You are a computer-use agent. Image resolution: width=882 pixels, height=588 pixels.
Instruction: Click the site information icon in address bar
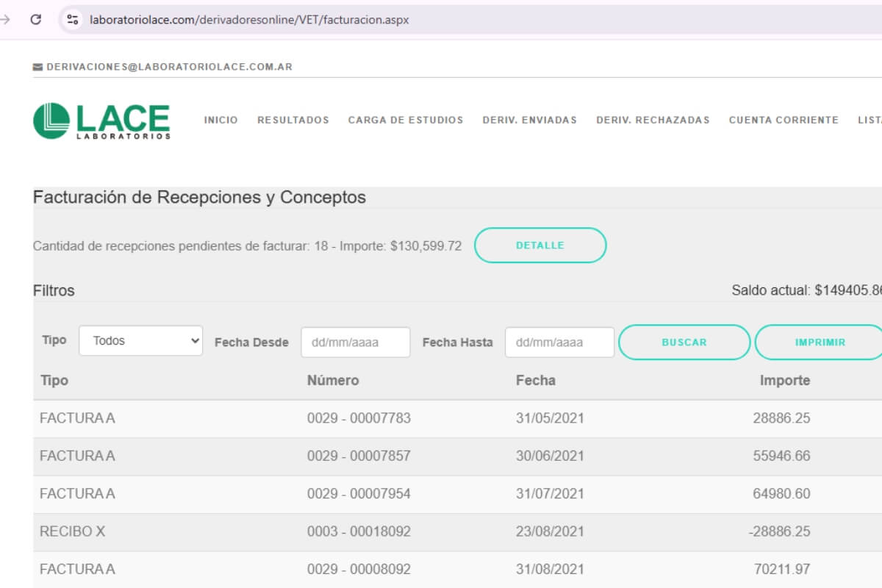(x=72, y=20)
